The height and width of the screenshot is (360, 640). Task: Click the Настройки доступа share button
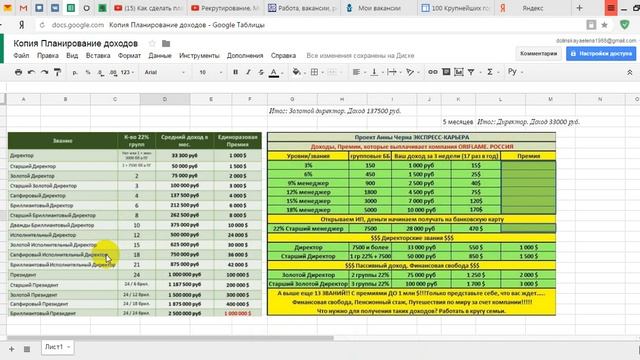pyautogui.click(x=601, y=53)
